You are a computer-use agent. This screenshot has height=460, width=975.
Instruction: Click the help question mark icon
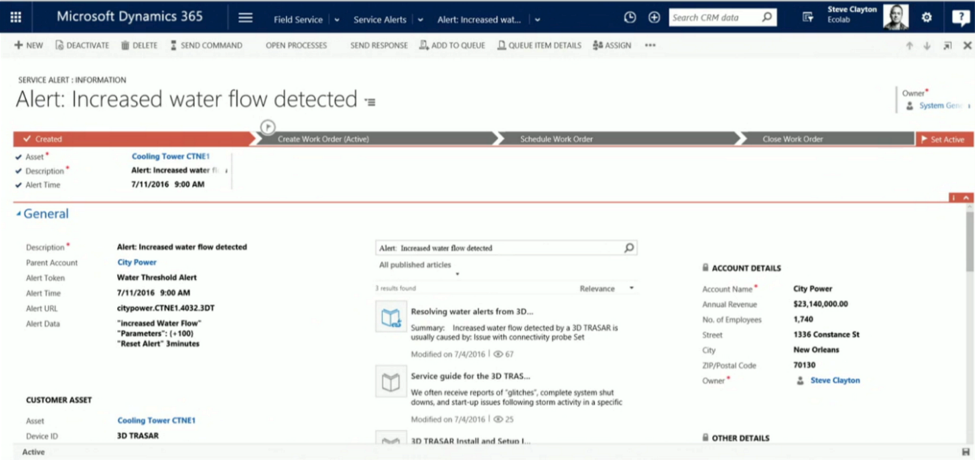pyautogui.click(x=955, y=18)
